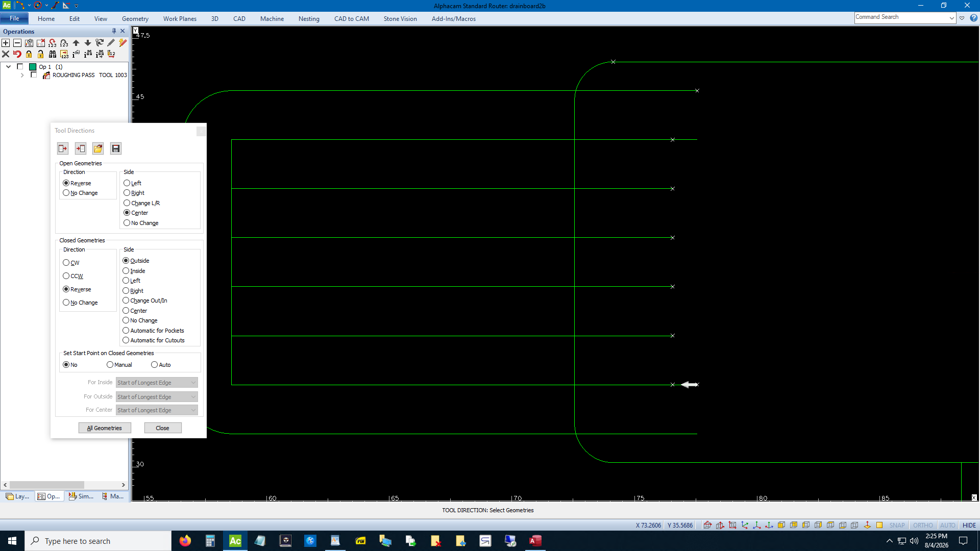Click the move operation up arrow
The width and height of the screenshot is (980, 551).
pyautogui.click(x=76, y=43)
